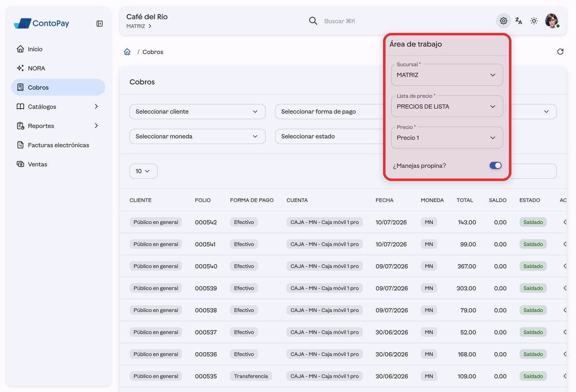
Task: Click the ContoPay logo
Action: click(42, 23)
